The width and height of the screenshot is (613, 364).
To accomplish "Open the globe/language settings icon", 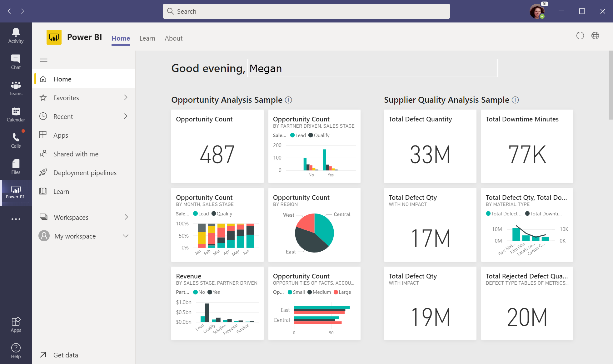I will [595, 36].
